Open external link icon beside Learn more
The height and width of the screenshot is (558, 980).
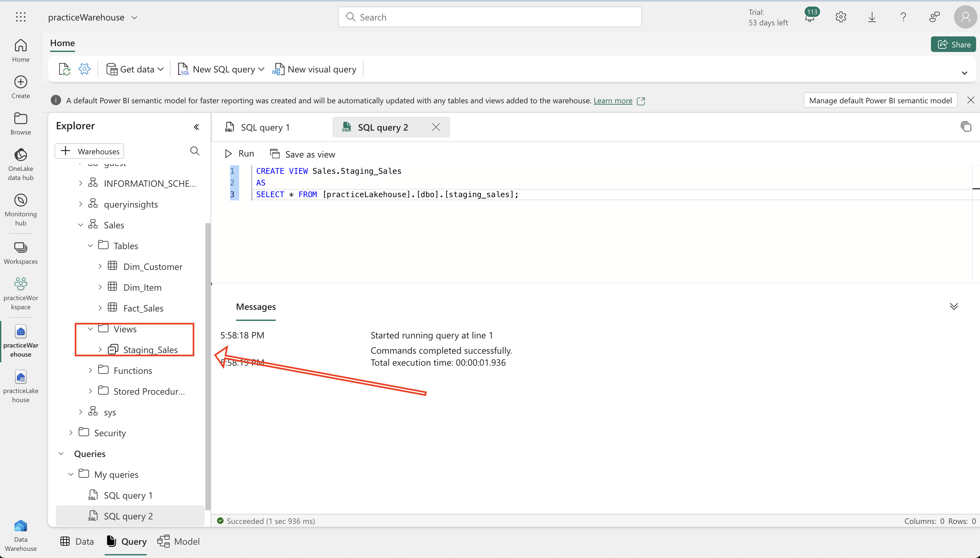click(641, 101)
